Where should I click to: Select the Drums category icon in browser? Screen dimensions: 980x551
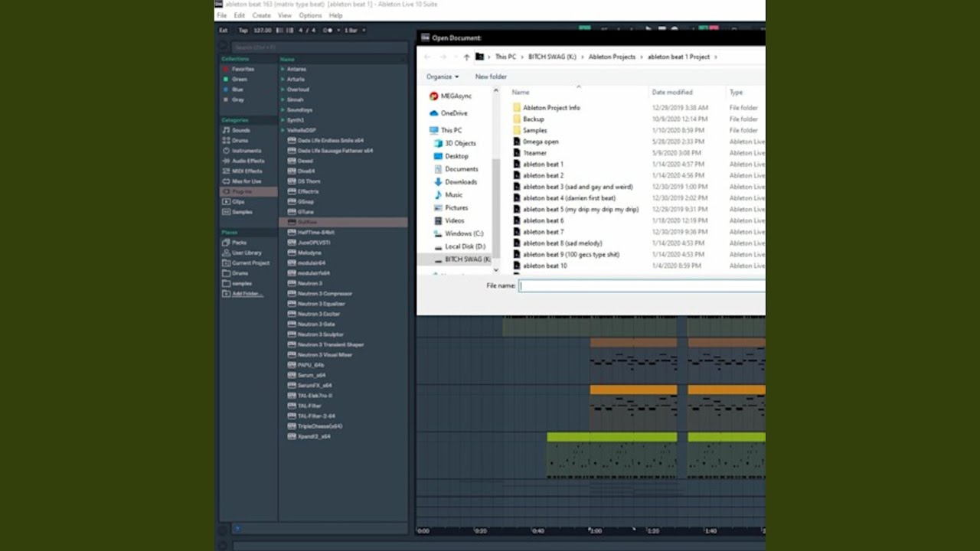(226, 141)
